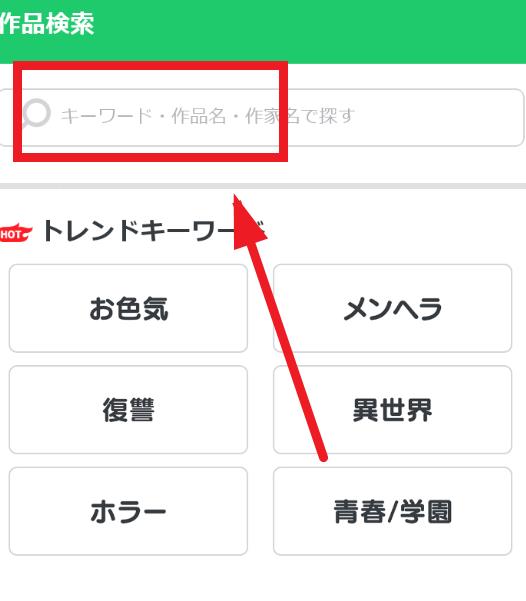
Task: Choose the 復讐 keyword button
Action: pos(128,410)
